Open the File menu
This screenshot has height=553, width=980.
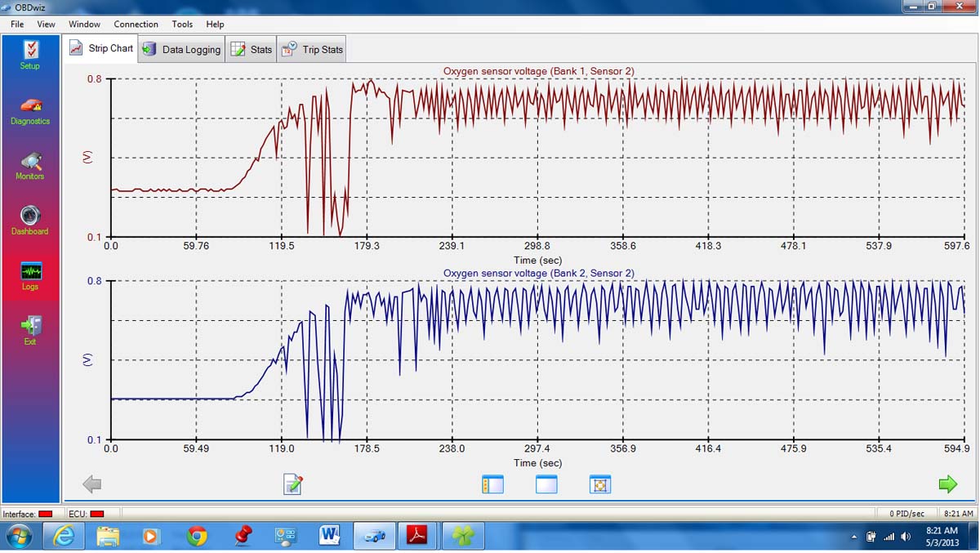pyautogui.click(x=17, y=25)
